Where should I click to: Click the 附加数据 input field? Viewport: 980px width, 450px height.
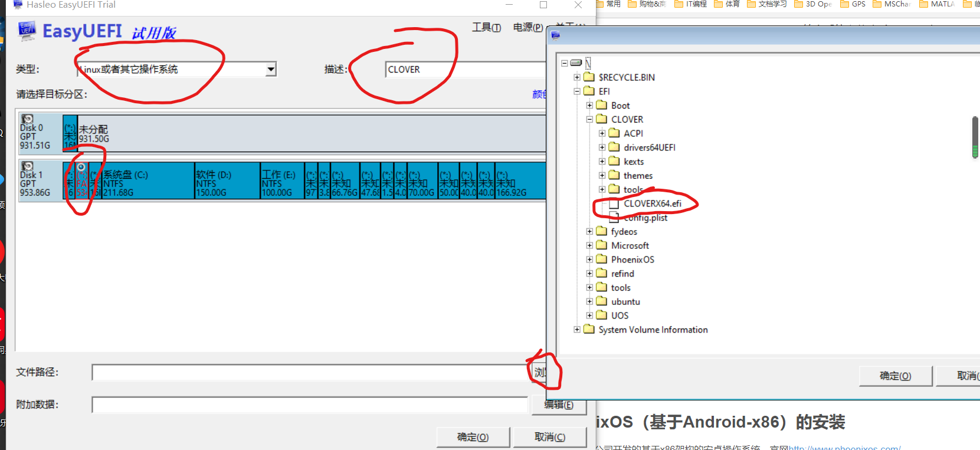pos(310,405)
